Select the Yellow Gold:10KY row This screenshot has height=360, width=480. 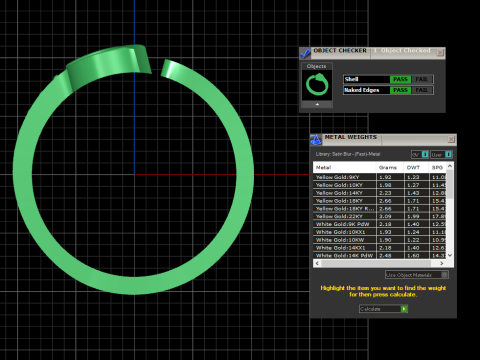pyautogui.click(x=379, y=185)
